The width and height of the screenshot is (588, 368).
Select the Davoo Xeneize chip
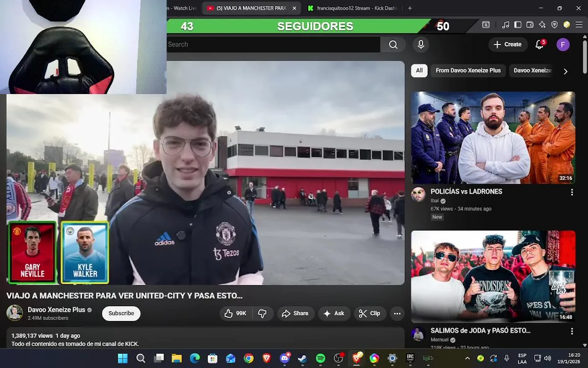[532, 70]
